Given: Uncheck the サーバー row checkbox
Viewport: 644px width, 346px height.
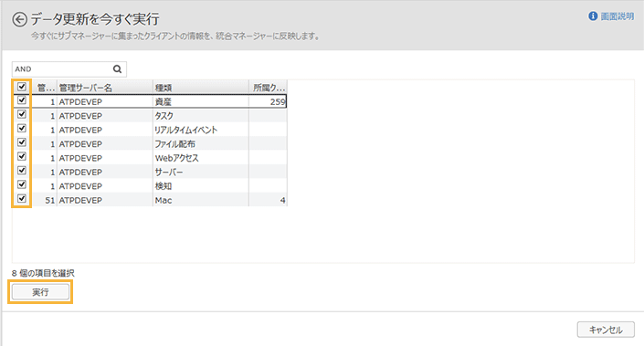Looking at the screenshot, I should (x=22, y=171).
